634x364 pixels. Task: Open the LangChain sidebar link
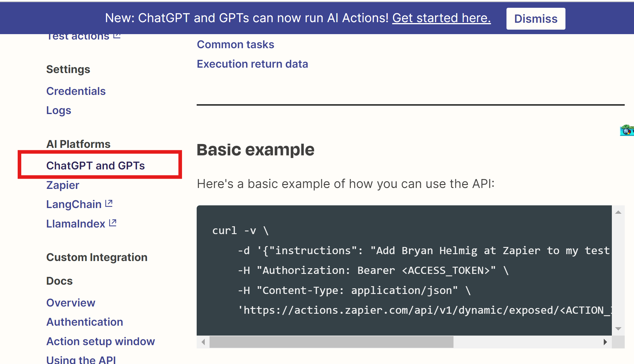click(74, 204)
